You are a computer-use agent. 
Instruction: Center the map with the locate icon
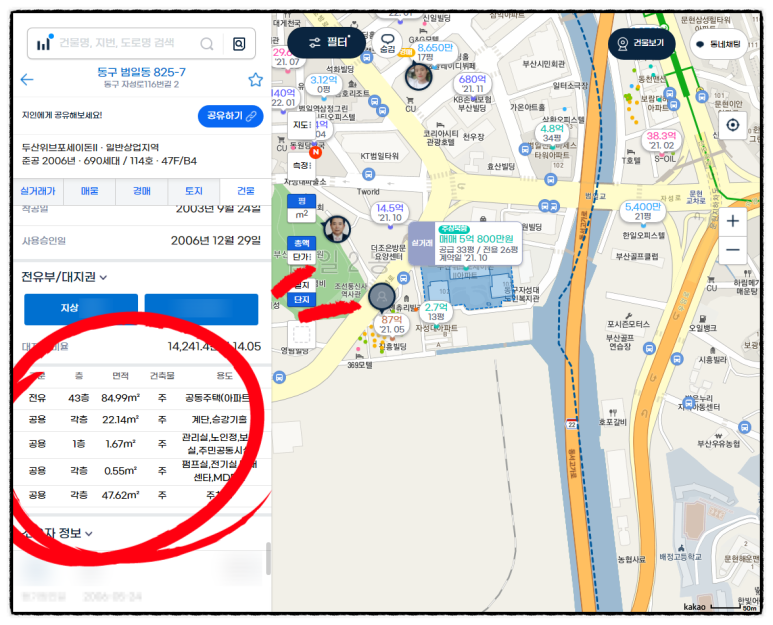[733, 125]
